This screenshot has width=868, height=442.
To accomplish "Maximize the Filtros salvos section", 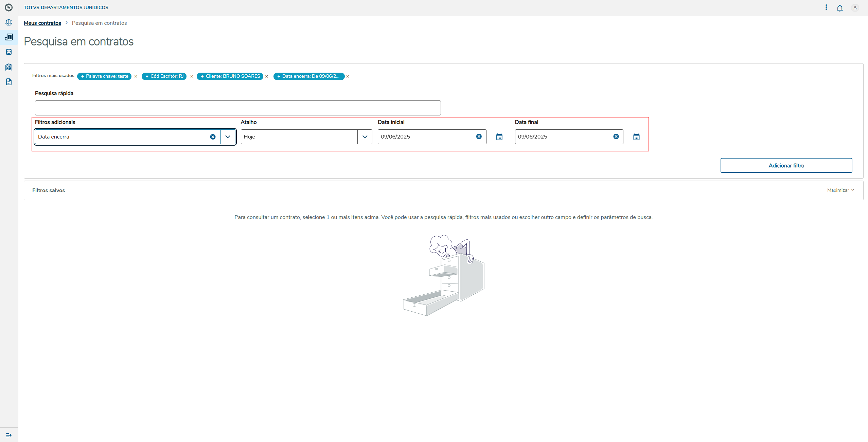I will (840, 190).
